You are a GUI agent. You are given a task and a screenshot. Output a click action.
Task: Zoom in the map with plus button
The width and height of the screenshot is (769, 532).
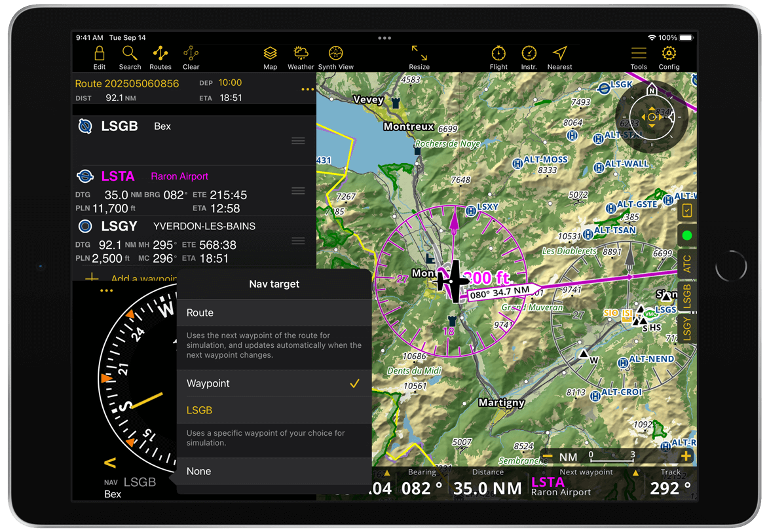click(x=686, y=457)
